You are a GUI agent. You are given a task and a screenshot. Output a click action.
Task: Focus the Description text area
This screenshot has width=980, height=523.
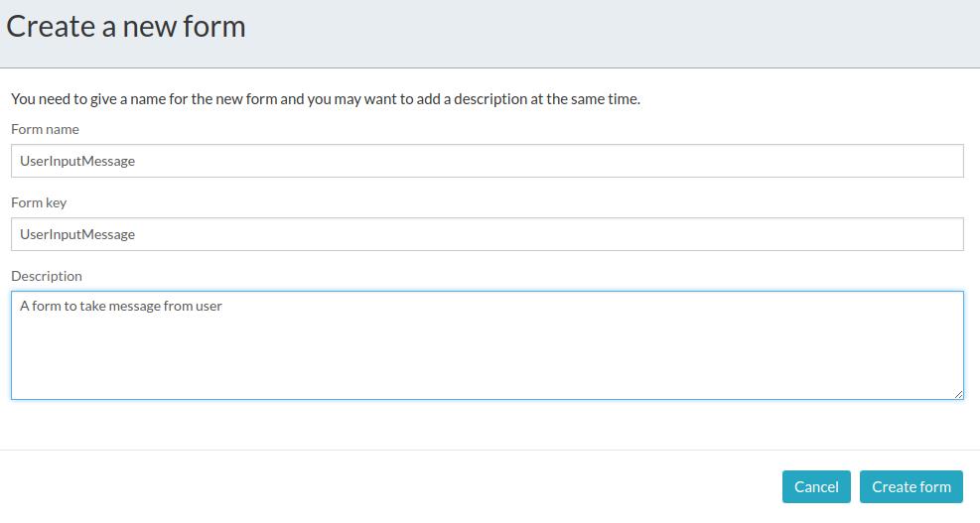pyautogui.click(x=487, y=345)
